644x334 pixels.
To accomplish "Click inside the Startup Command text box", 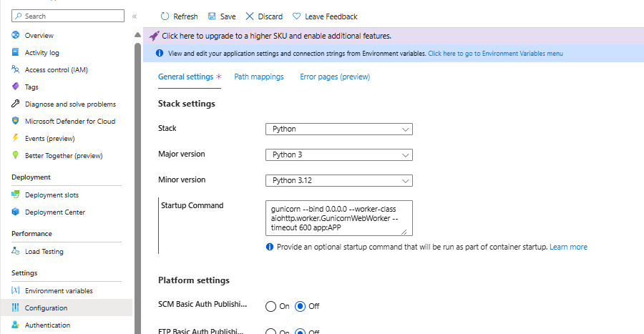I will tap(339, 218).
